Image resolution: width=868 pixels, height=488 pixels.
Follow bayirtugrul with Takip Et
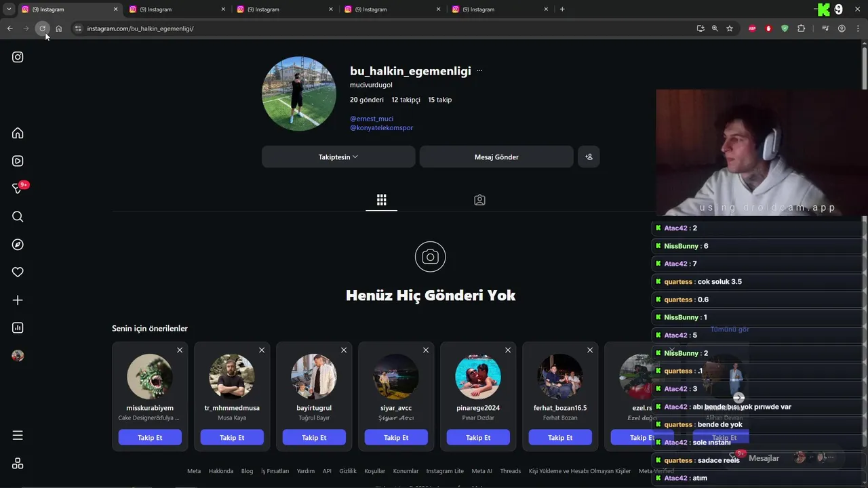point(314,438)
